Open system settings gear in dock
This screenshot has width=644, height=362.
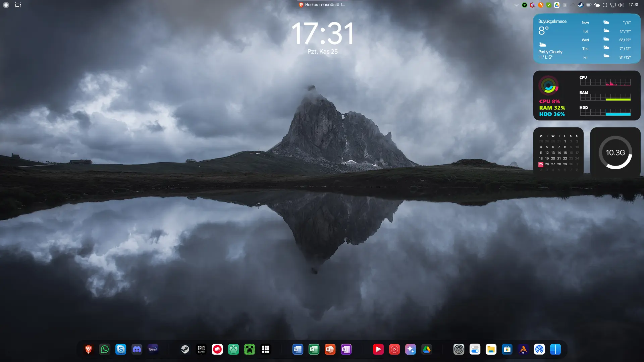coord(459,349)
